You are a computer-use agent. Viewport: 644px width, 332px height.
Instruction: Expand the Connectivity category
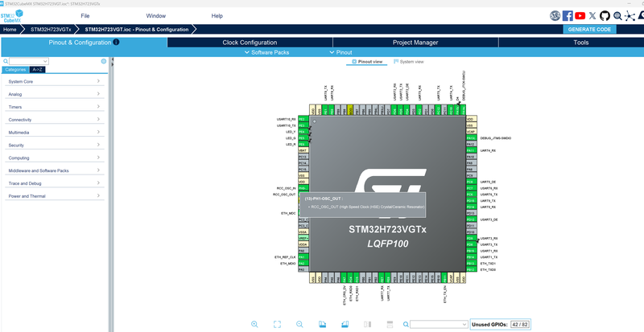point(54,120)
